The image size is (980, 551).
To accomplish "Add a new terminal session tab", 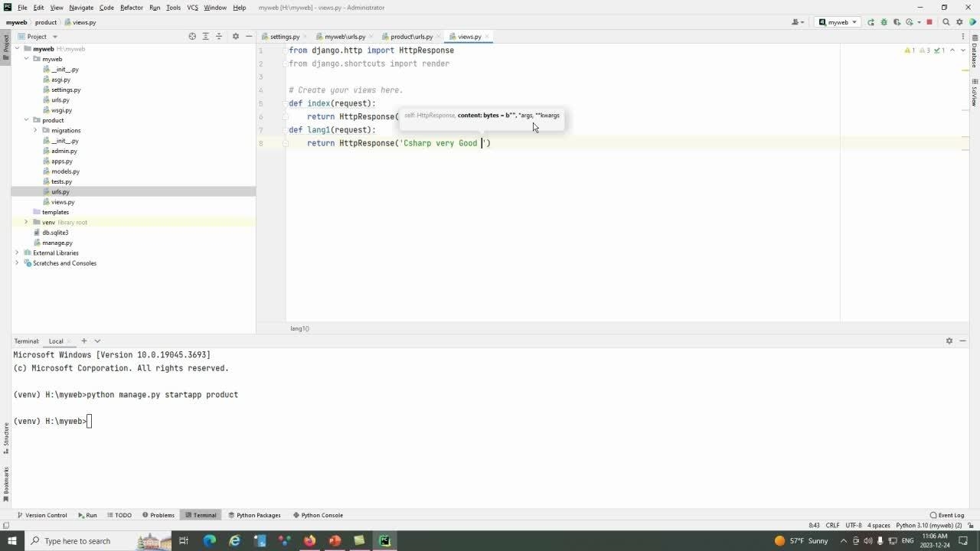I will (x=84, y=341).
